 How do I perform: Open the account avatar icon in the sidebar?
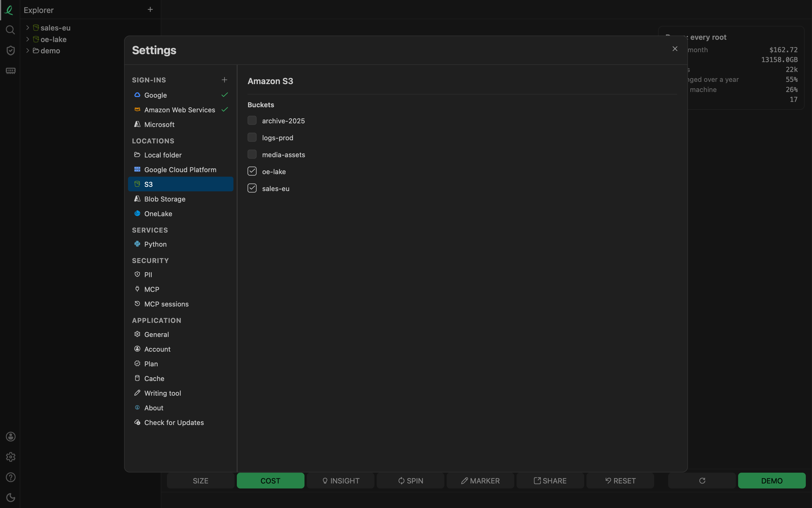[10, 436]
